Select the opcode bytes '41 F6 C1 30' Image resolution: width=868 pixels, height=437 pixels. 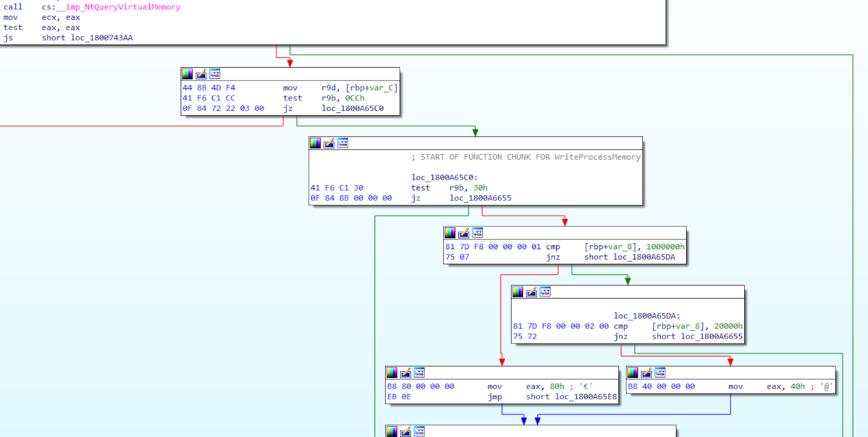[337, 188]
